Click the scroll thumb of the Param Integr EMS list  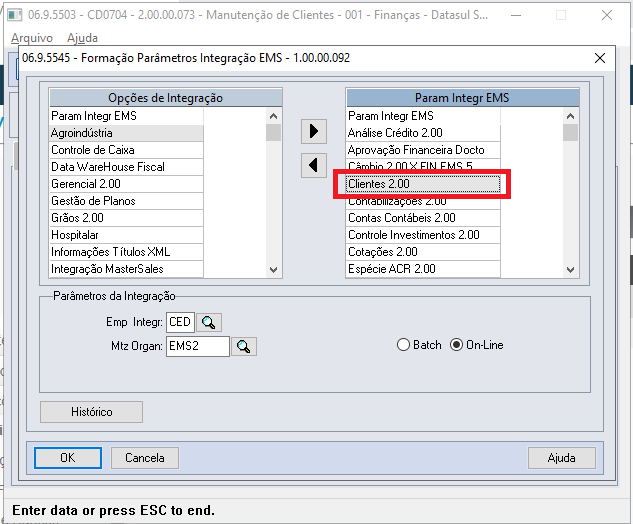click(x=570, y=133)
